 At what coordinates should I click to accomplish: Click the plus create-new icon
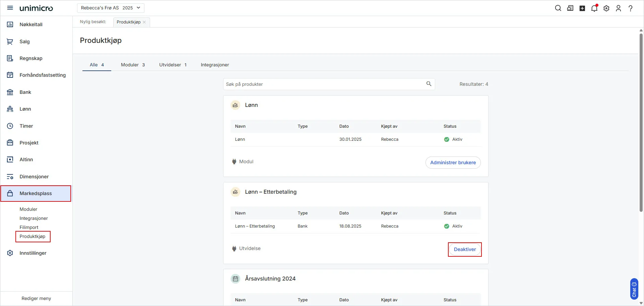click(582, 8)
